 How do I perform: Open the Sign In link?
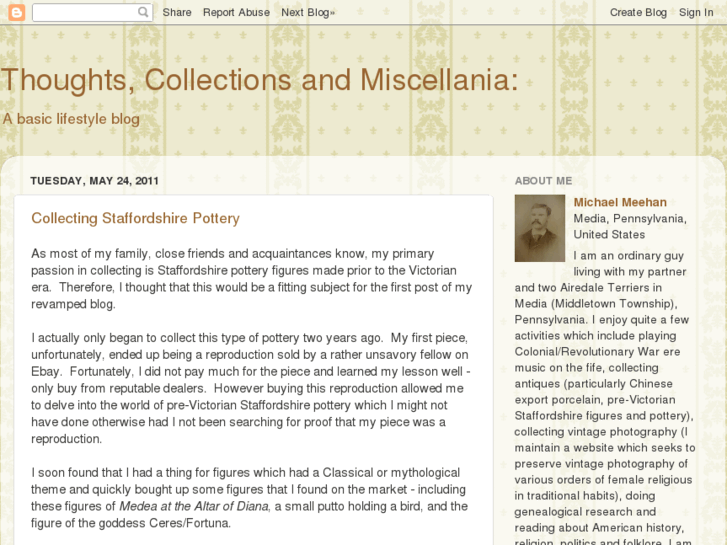point(696,12)
